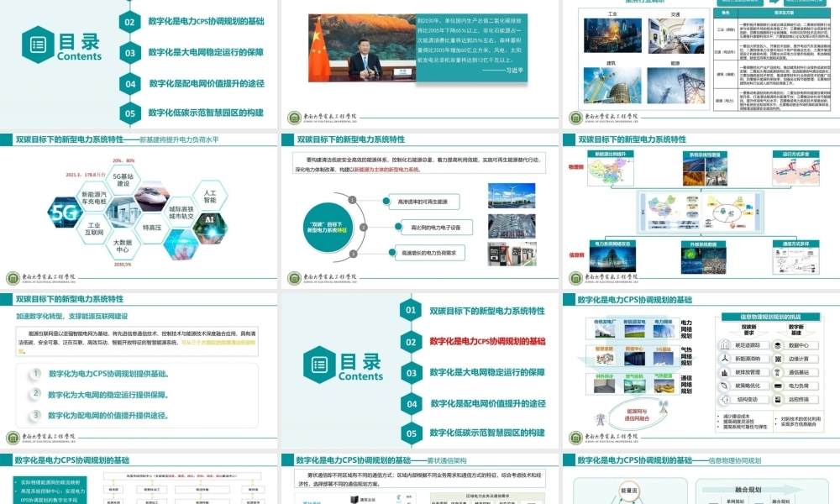Click the 融合规划 arrow banner in last row
This screenshot has width=840, height=504.
coord(752,490)
